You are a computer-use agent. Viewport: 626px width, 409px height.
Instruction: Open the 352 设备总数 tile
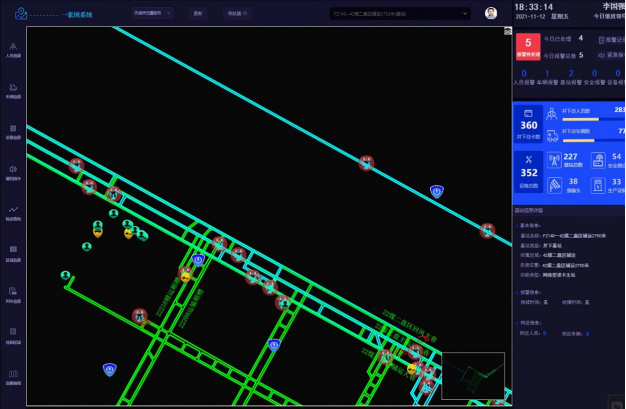click(529, 172)
